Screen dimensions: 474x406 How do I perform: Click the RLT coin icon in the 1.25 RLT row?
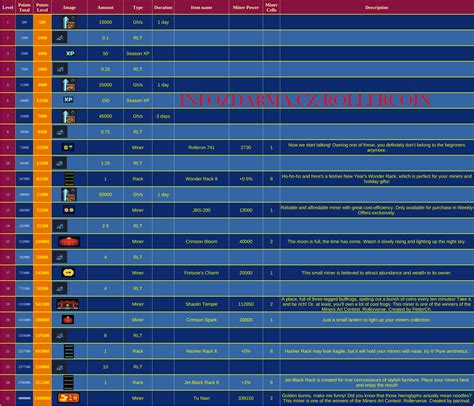60,163
